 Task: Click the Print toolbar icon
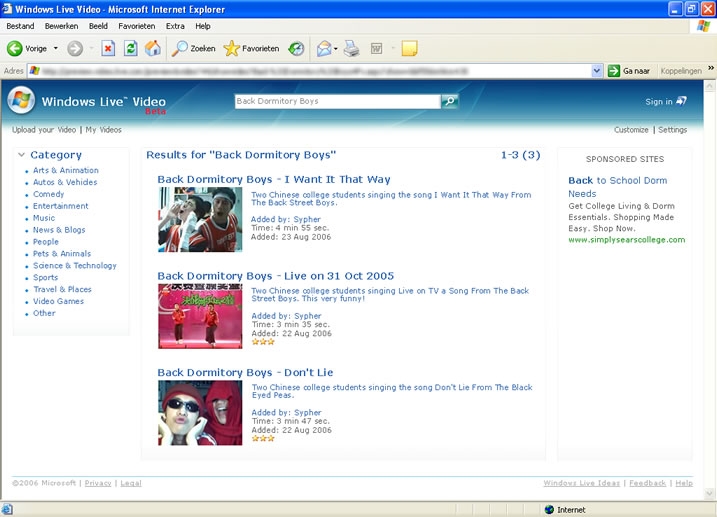tap(351, 48)
